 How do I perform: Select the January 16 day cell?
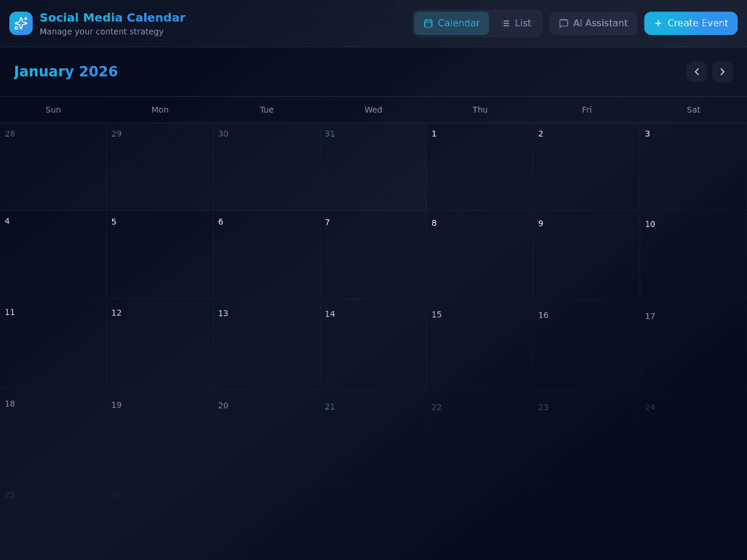point(587,348)
